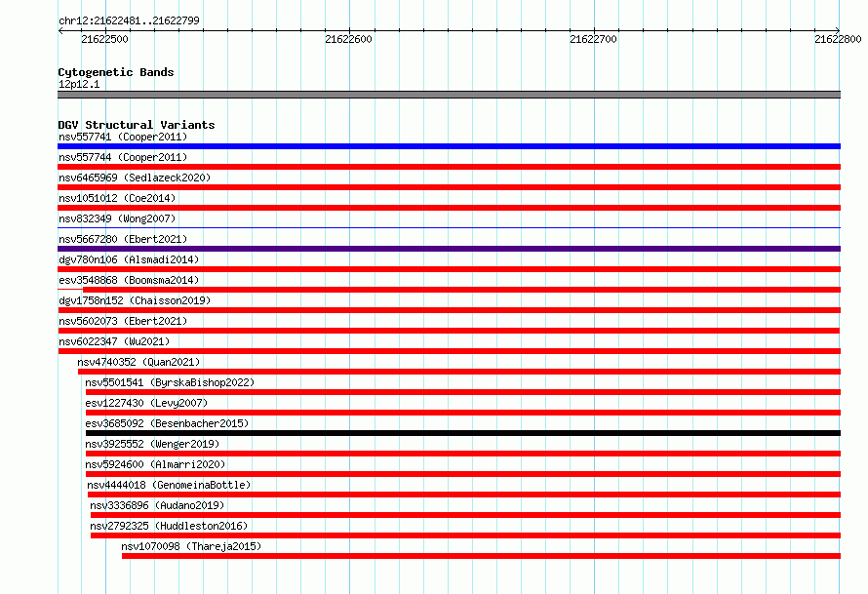Click the nsv5667280 (Ebert2021) label
The image size is (868, 594).
[123, 239]
